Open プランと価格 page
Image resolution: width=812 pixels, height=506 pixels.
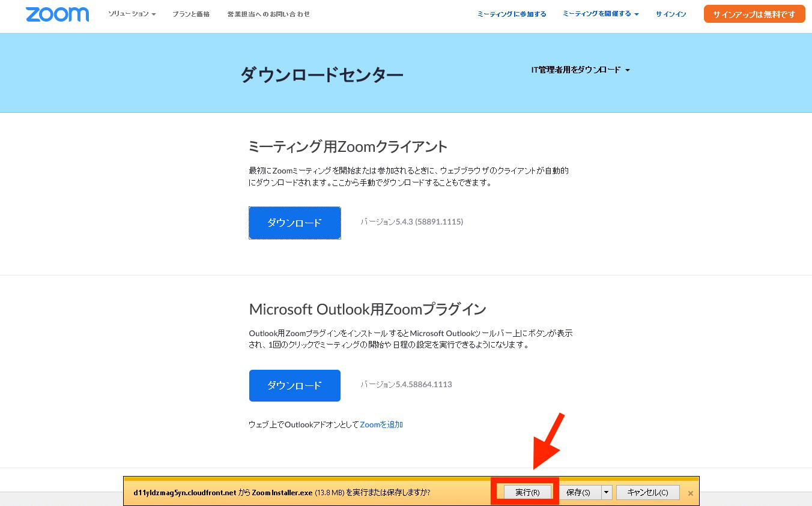[x=191, y=14]
